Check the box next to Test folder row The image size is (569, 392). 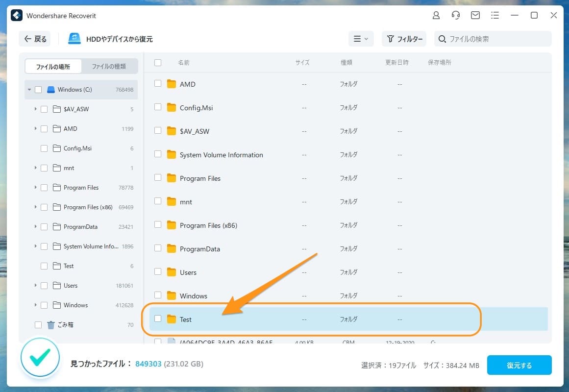point(158,319)
